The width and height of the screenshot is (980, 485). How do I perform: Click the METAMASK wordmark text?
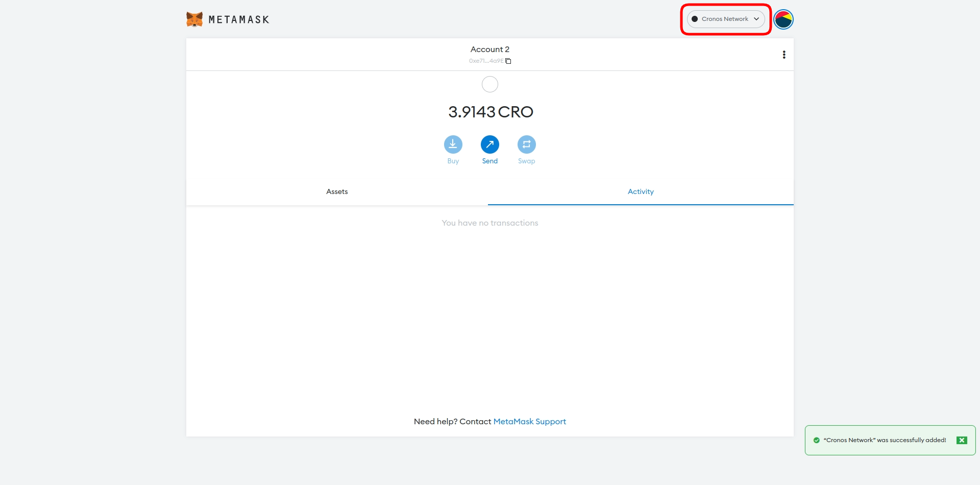(x=239, y=19)
